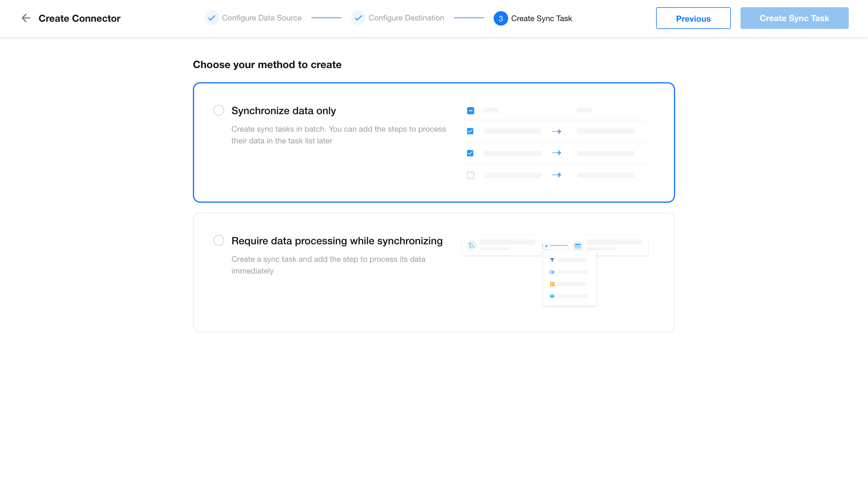Go to the Configure Data Source step

262,18
